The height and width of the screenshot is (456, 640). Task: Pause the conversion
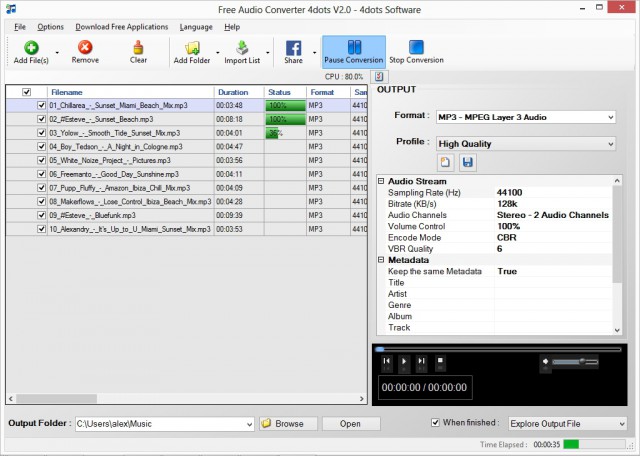point(354,51)
